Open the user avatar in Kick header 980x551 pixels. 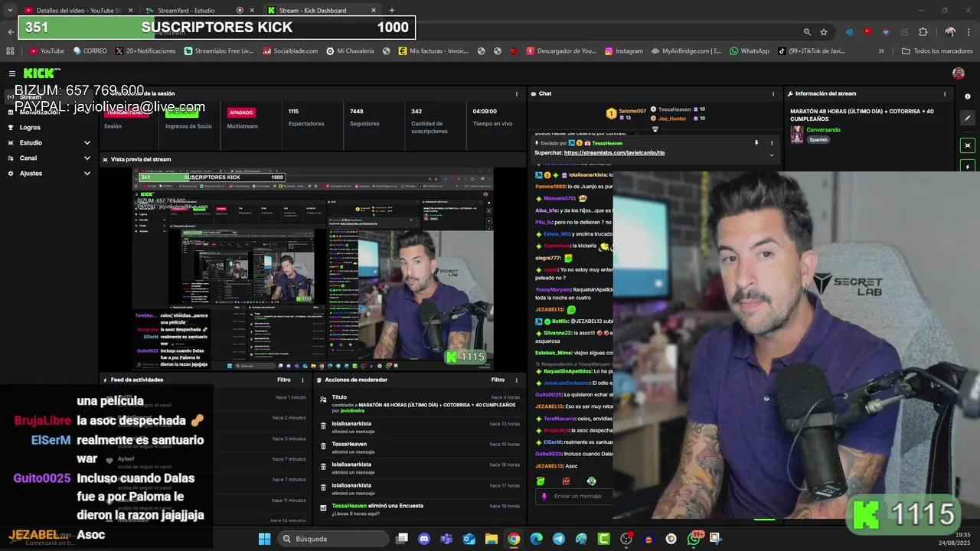(x=959, y=73)
